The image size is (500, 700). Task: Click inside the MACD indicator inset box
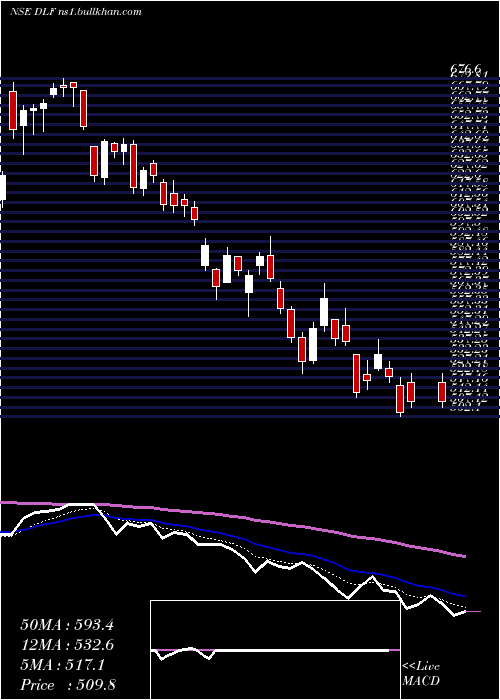tap(275, 650)
